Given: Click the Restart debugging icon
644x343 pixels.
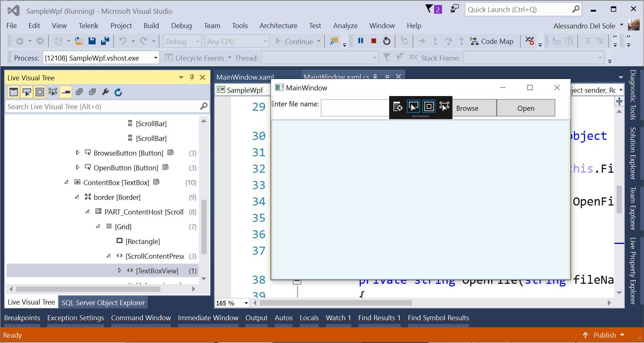Looking at the screenshot, I should pyautogui.click(x=387, y=41).
